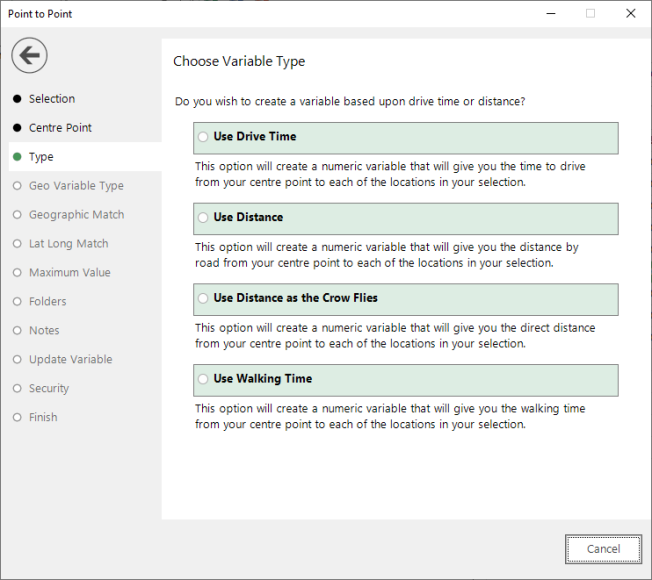Viewport: 652px width, 580px height.
Task: Skip to the Finish step
Action: 43,418
